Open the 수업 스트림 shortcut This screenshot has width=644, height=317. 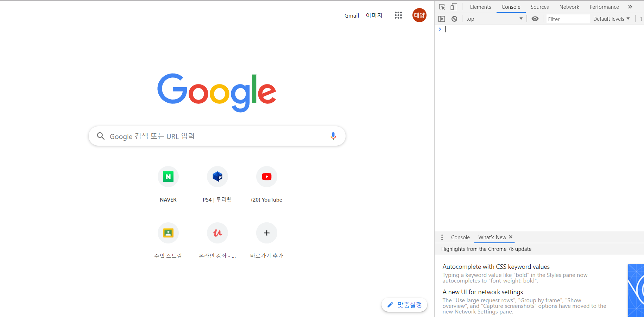(168, 240)
